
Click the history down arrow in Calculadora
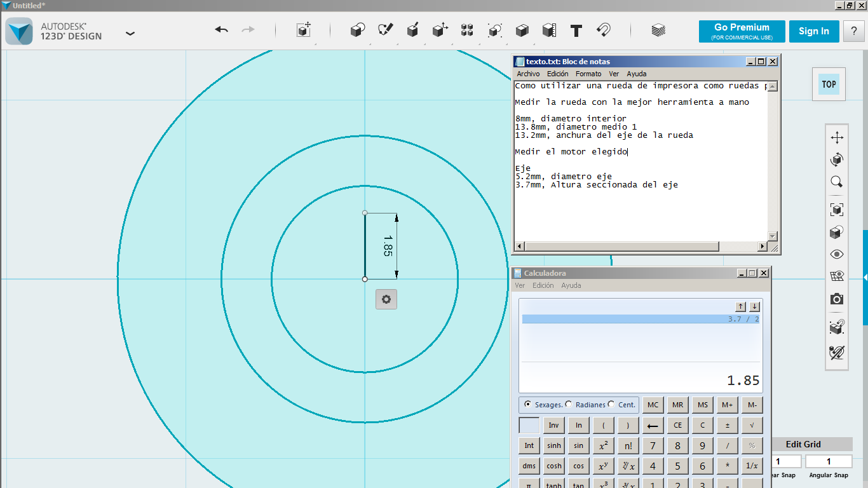tap(754, 306)
